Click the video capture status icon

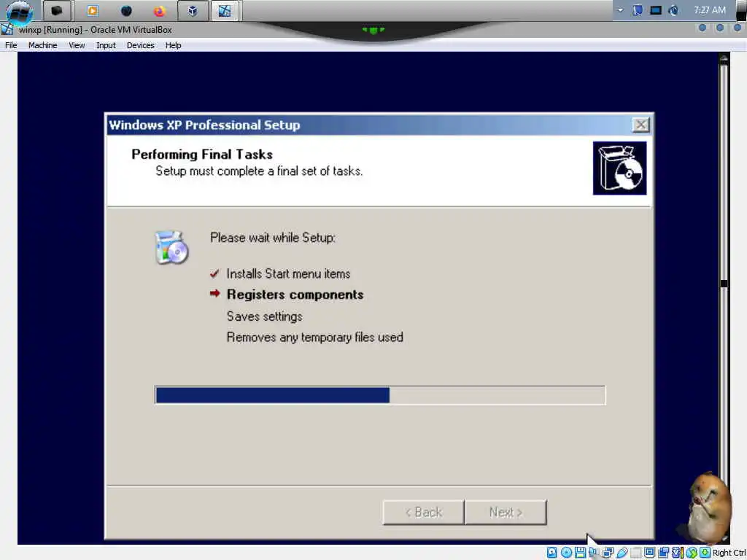pyautogui.click(x=663, y=553)
